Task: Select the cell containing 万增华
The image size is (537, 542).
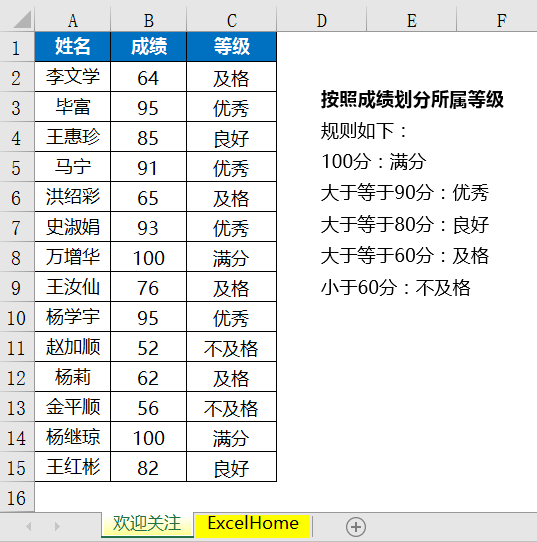Action: pos(73,257)
